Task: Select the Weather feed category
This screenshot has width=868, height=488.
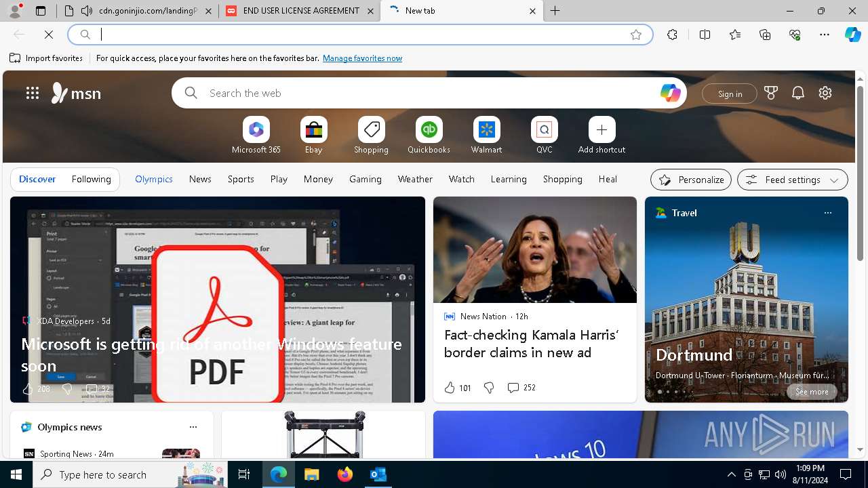Action: (x=415, y=179)
